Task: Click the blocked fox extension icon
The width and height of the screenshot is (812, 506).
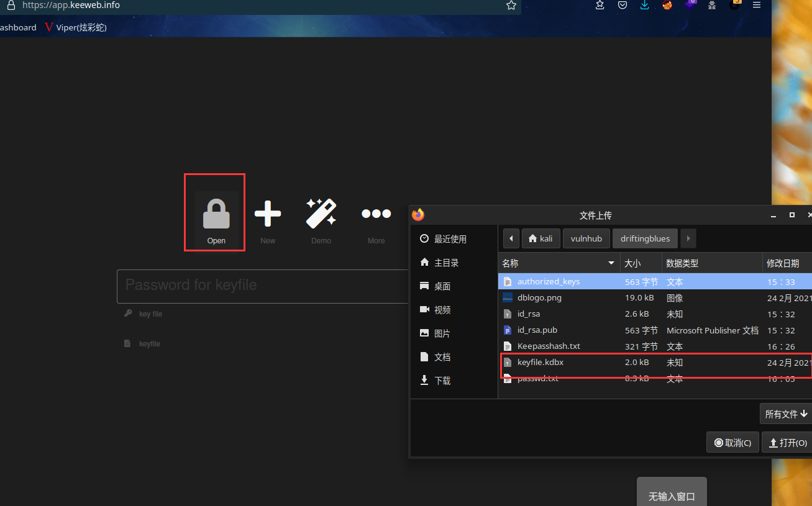Action: pyautogui.click(x=667, y=5)
